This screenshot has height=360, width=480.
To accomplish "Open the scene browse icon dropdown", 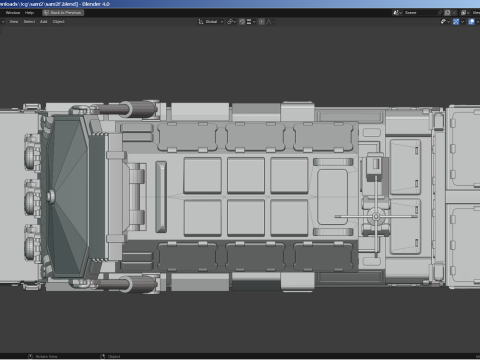I will pos(397,13).
